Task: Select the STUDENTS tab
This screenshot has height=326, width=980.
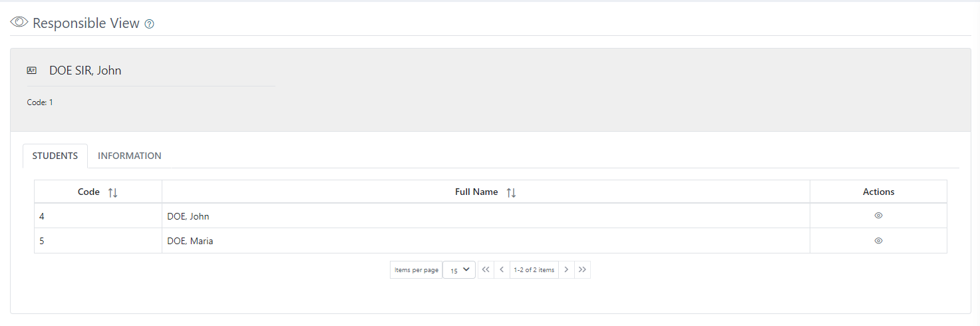Action: pyautogui.click(x=55, y=156)
